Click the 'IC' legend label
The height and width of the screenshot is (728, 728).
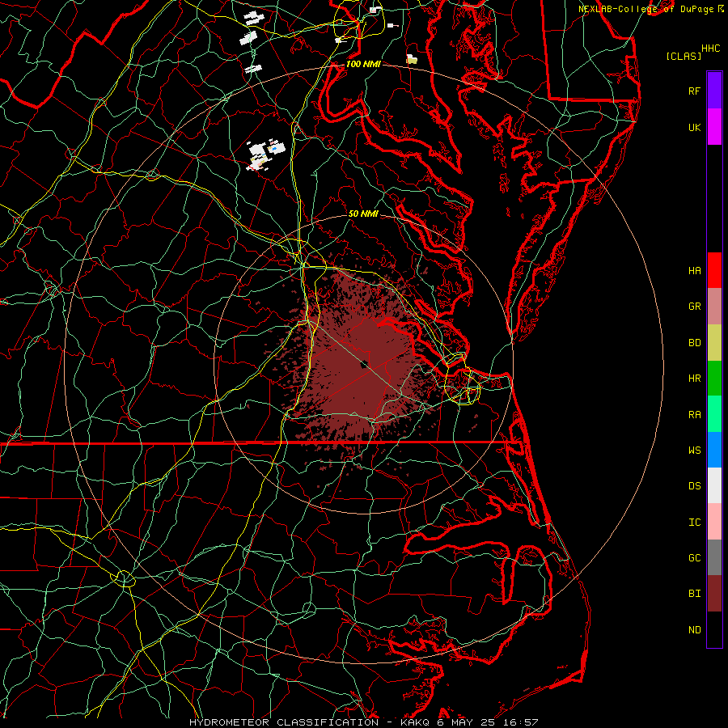[694, 523]
